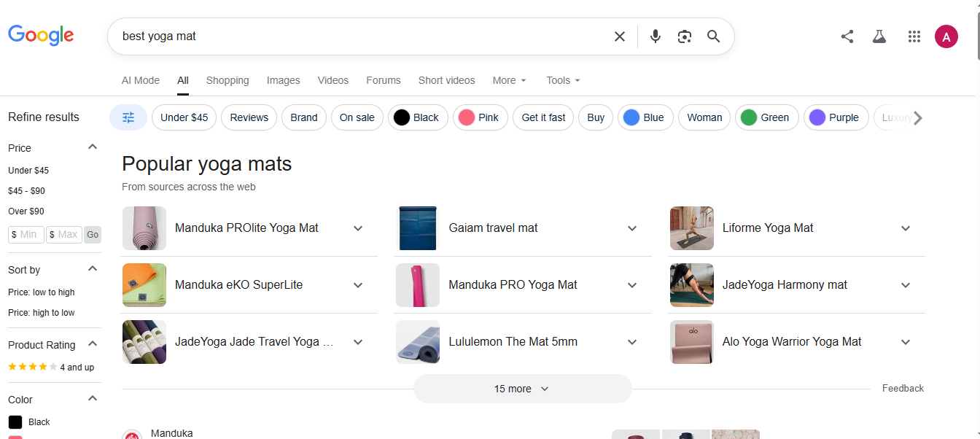Screen dimensions: 980x439
Task: Open the More dropdown menu
Action: coord(510,80)
